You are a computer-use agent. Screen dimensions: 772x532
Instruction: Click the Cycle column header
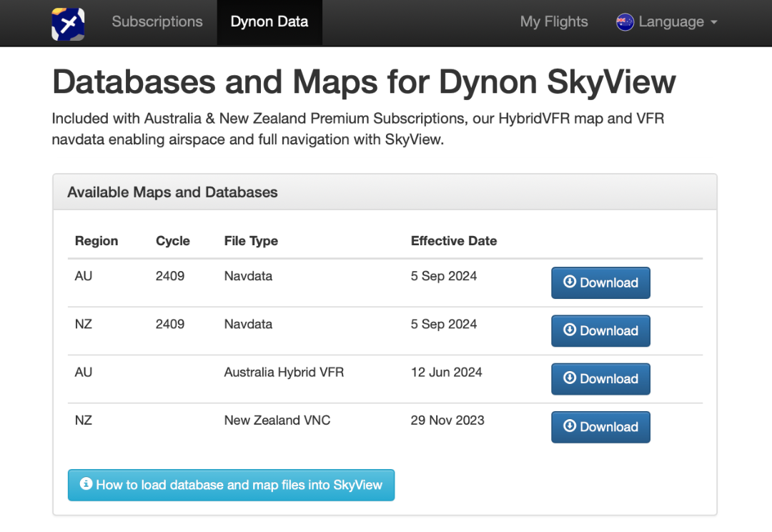172,241
